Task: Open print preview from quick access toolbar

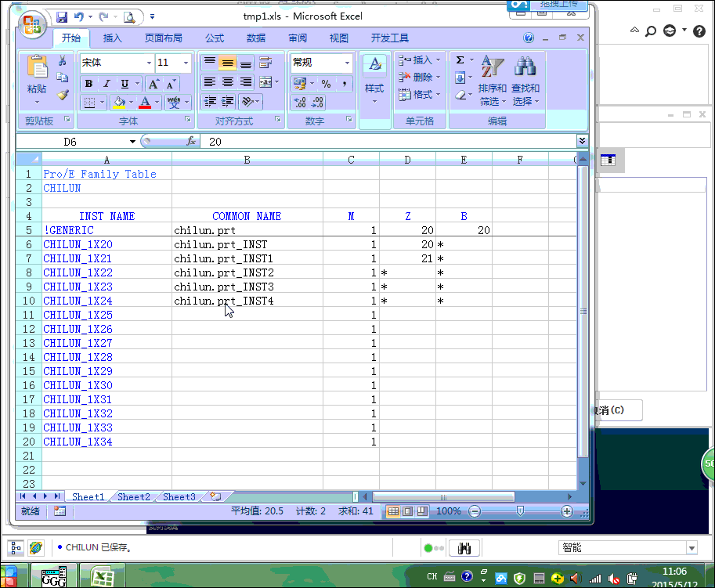Action: tap(129, 17)
